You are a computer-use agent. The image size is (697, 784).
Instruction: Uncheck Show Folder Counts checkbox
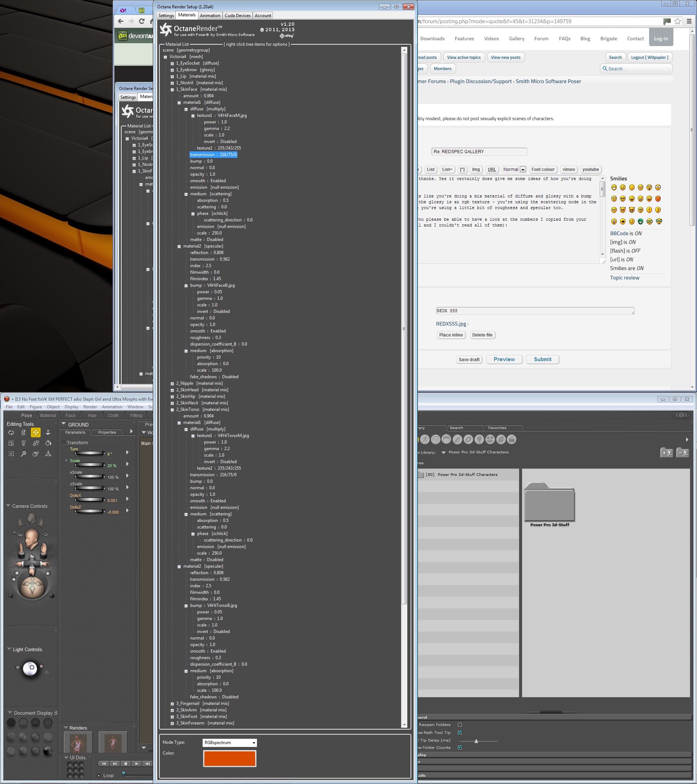point(460,747)
